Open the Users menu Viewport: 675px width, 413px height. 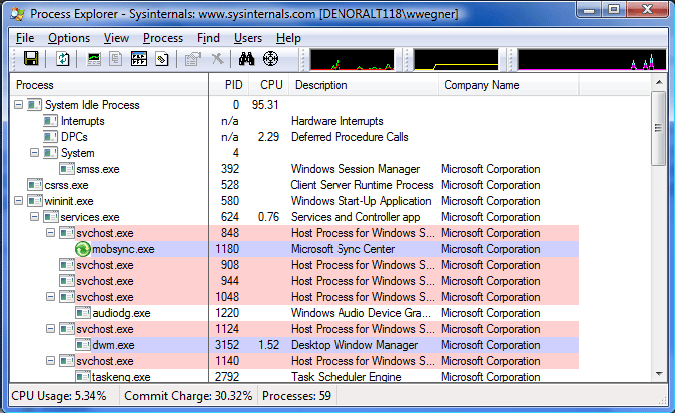[248, 38]
